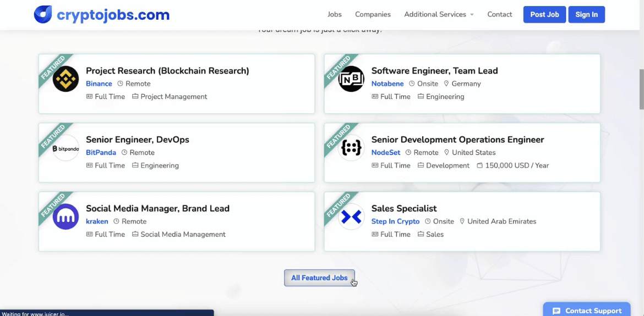The width and height of the screenshot is (644, 316).
Task: Open the kraken company logo
Action: click(66, 217)
